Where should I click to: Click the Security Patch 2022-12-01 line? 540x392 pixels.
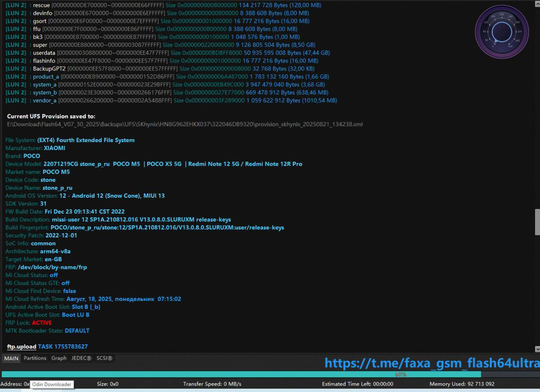(41, 235)
